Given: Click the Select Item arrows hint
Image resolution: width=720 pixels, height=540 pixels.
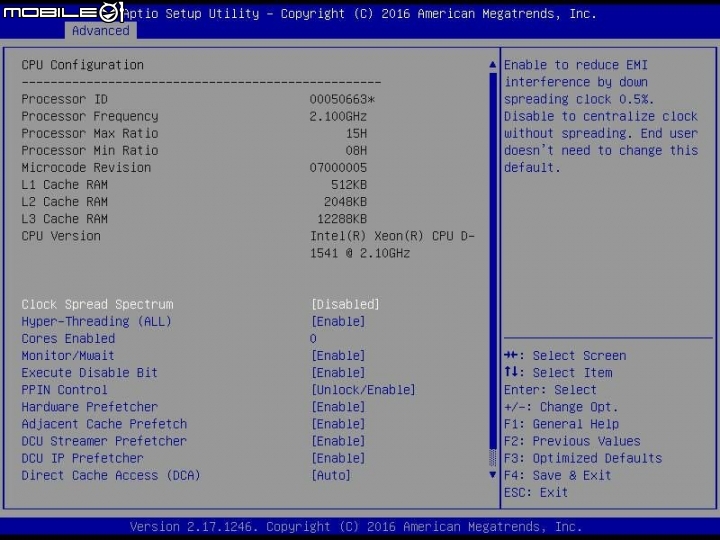Looking at the screenshot, I should 558,372.
